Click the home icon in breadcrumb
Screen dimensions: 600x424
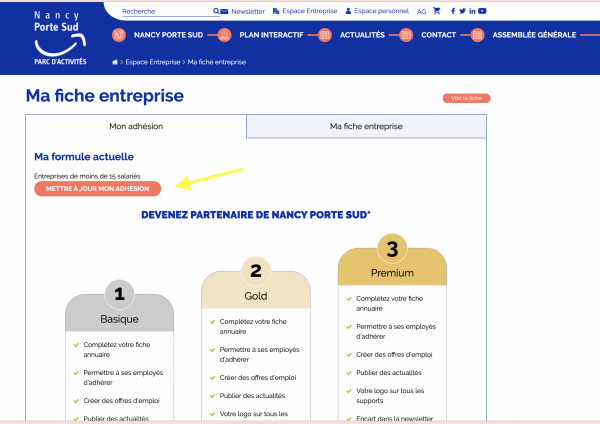115,62
